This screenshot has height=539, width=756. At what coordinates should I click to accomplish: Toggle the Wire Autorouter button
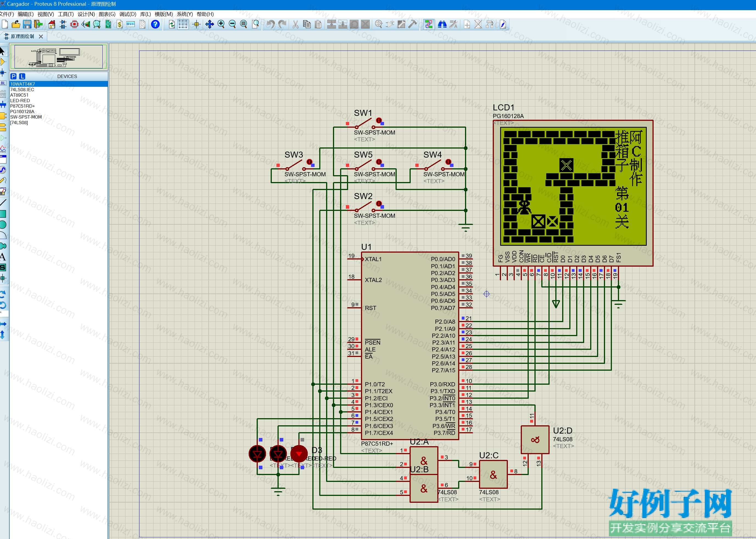(x=429, y=24)
